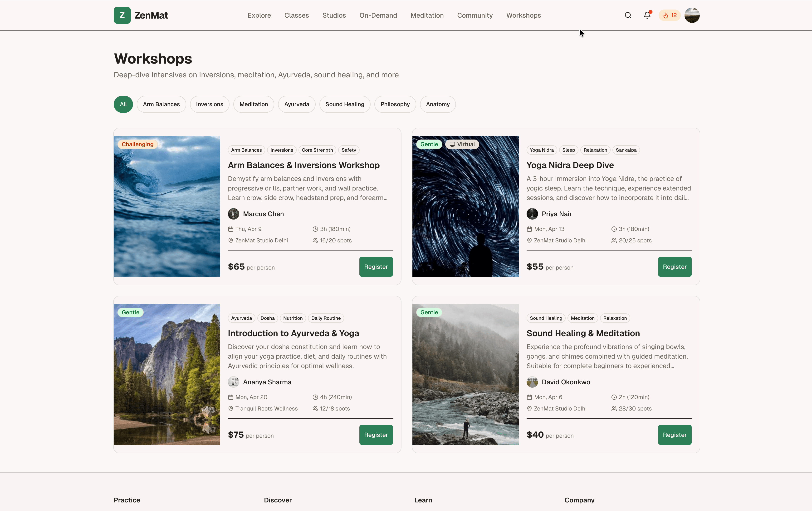Select the Ayurveda filter chip
Viewport: 812px width, 511px height.
[296, 104]
